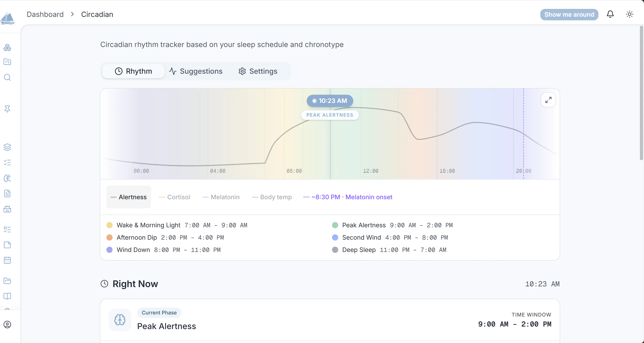Screen dimensions: 644x343
Task: Toggle the Melatonin curve
Action: point(221,197)
